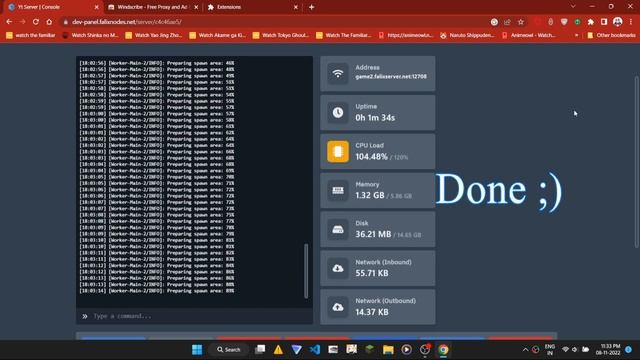
Task: Click the Wi-Fi icon on the Address card
Action: tap(338, 74)
